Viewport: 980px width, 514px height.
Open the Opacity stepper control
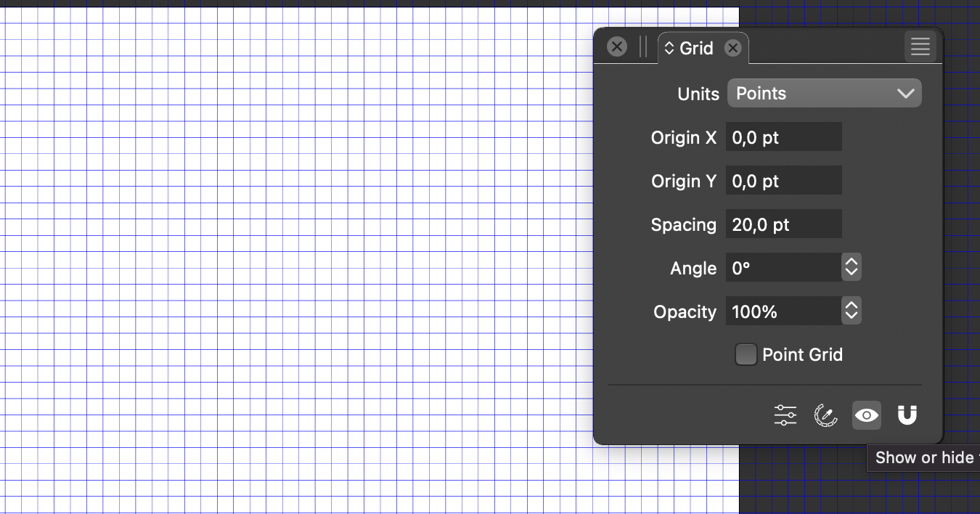851,311
